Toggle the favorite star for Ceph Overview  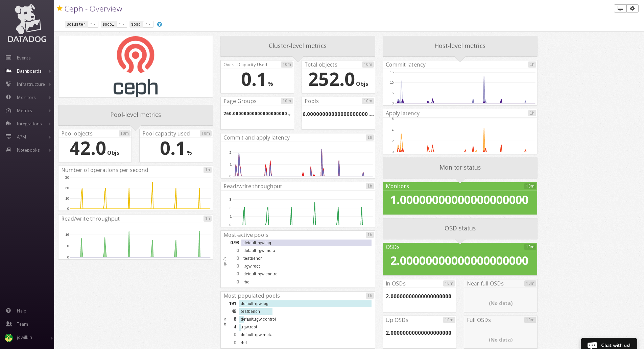60,8
